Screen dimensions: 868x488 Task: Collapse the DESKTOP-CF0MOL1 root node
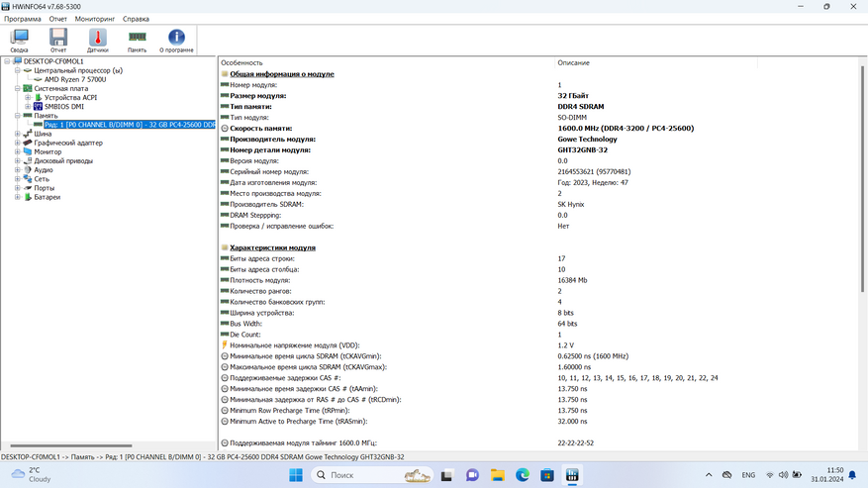point(7,61)
